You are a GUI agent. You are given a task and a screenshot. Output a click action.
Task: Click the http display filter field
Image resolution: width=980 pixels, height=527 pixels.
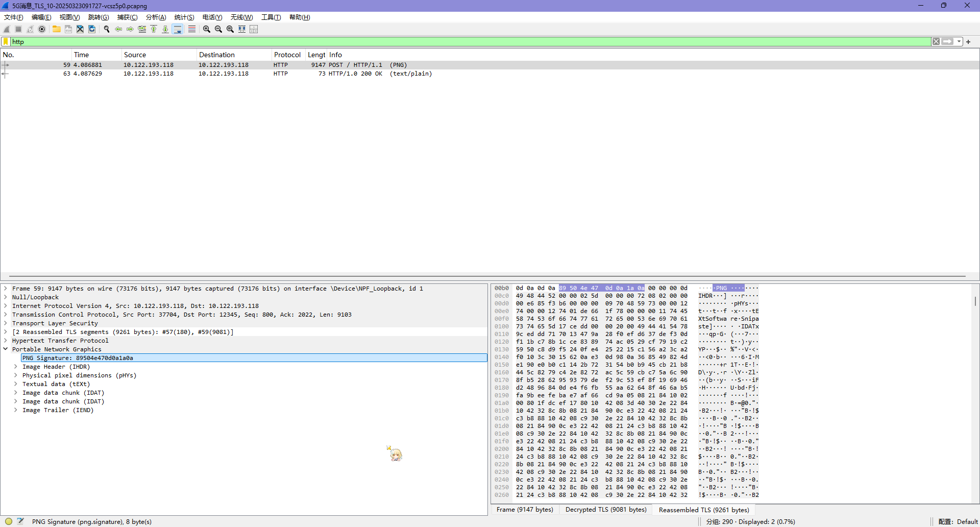point(459,42)
